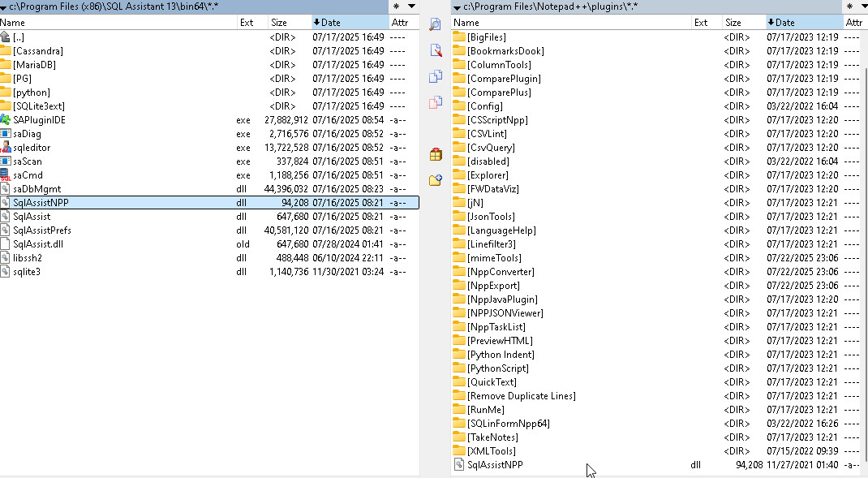Click the saCmd SQL database icon
868x478 pixels.
[x=6, y=175]
